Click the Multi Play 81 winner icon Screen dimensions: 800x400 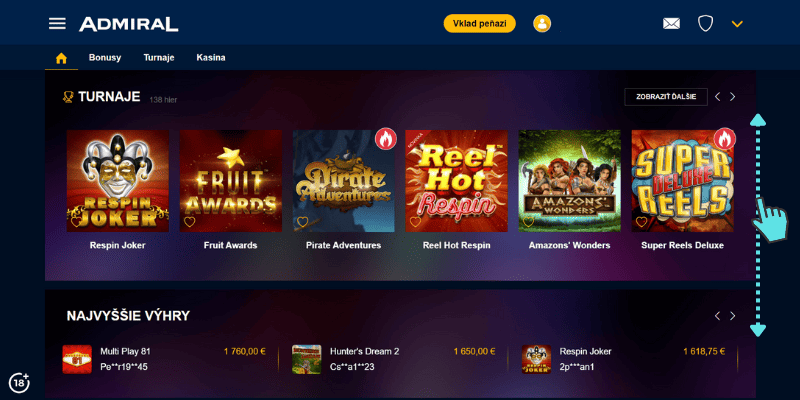click(x=77, y=359)
